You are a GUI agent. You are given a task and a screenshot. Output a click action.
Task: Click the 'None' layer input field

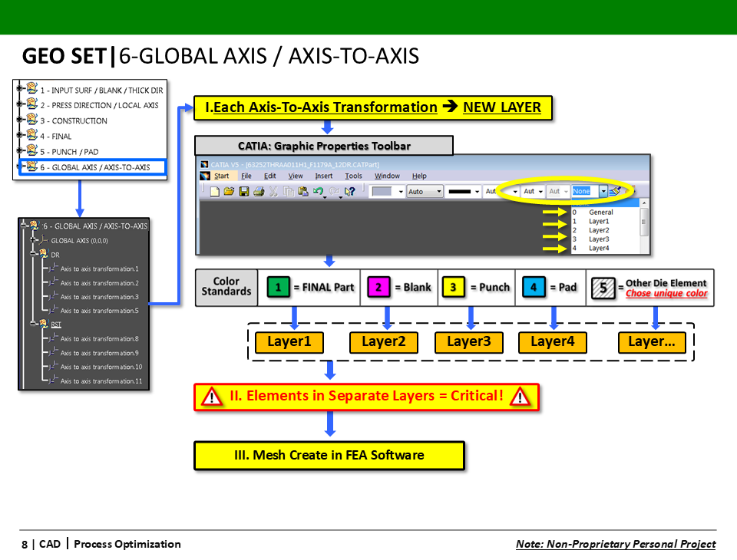[585, 191]
